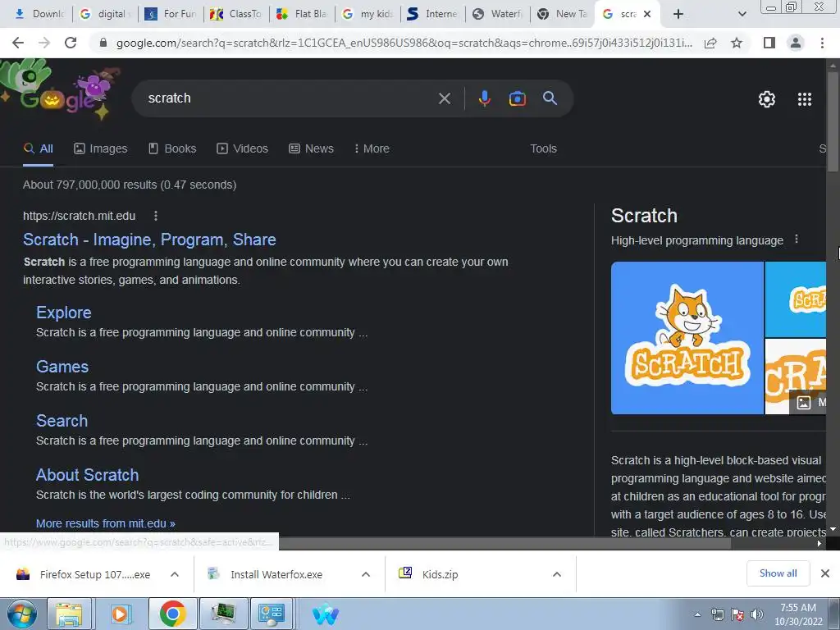840x630 pixels.
Task: Open Google quick settings gear
Action: (767, 99)
